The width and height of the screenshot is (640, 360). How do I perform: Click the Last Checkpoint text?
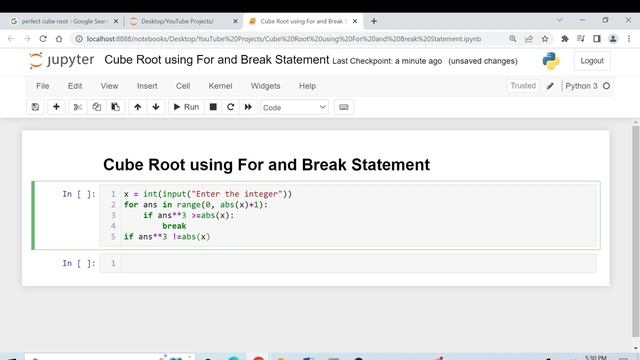[x=387, y=61]
